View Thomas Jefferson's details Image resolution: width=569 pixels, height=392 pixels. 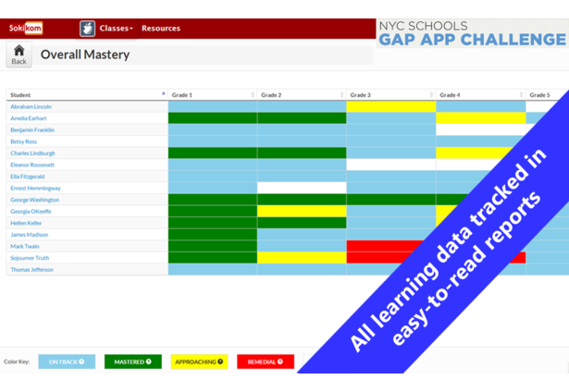[x=31, y=269]
